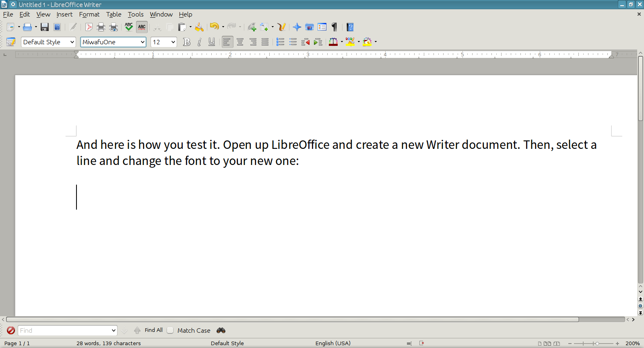The image size is (644, 348).
Task: Turn on numbered list
Action: (281, 42)
